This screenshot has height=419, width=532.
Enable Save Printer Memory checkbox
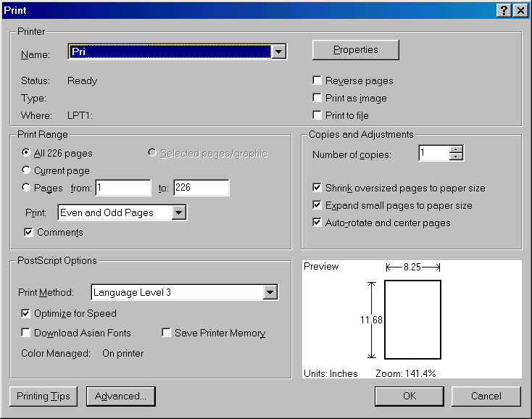click(x=166, y=333)
